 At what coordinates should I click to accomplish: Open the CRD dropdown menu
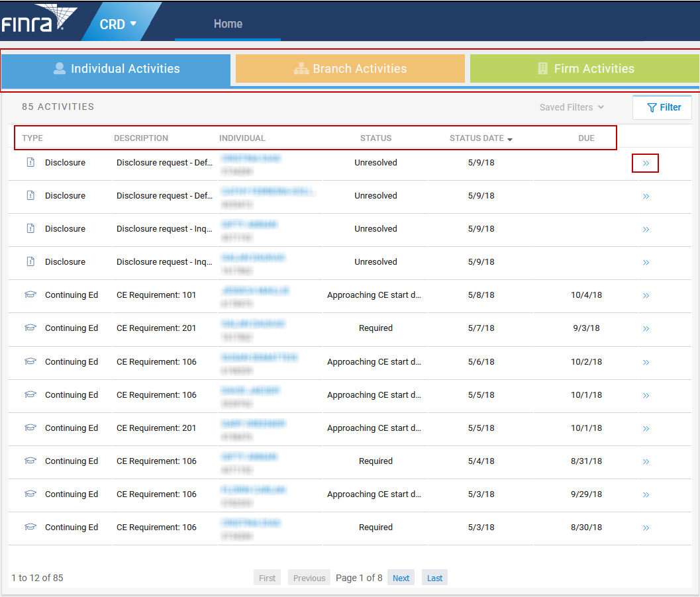(117, 24)
